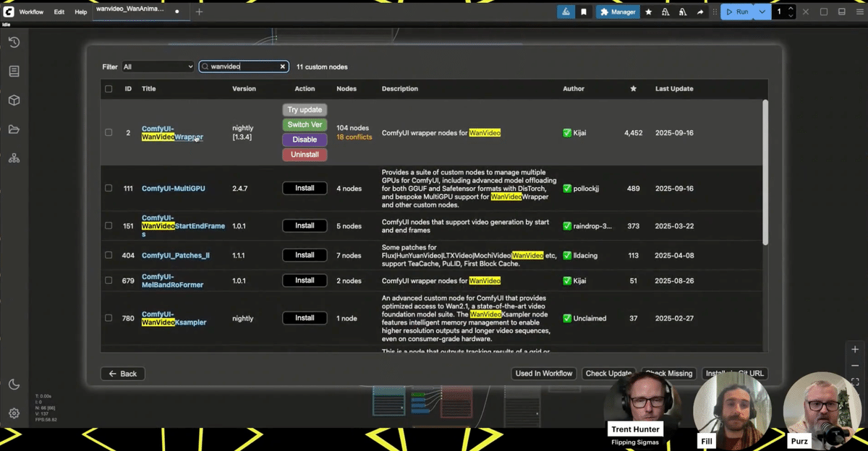Increase the batch count stepper

[x=791, y=9]
